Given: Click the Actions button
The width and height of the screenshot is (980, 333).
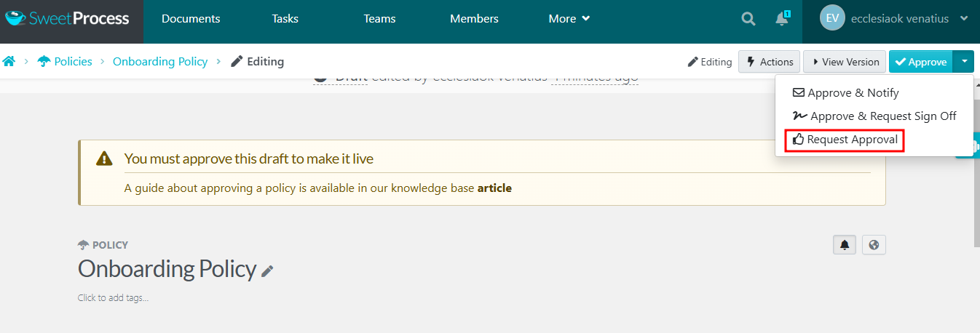Looking at the screenshot, I should click(770, 62).
